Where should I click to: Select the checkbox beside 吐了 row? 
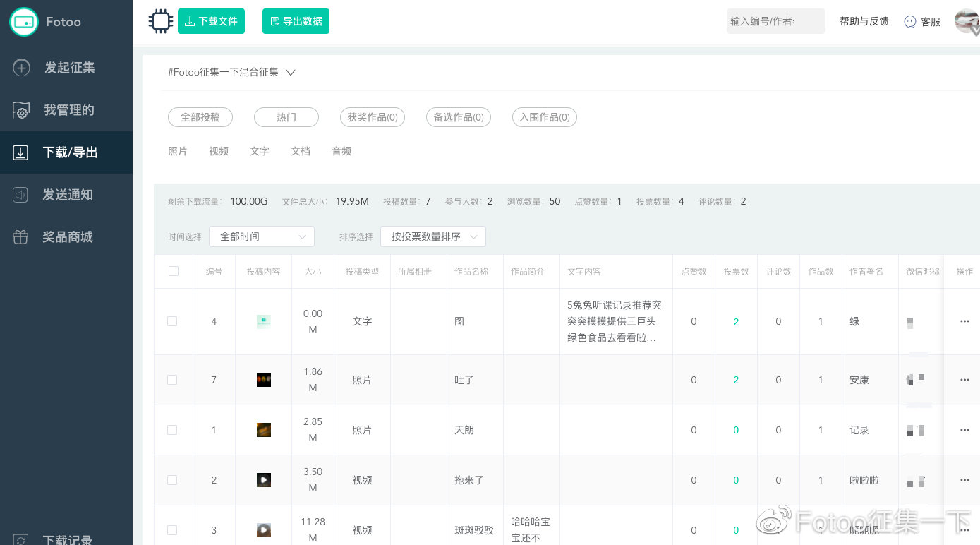pos(172,380)
